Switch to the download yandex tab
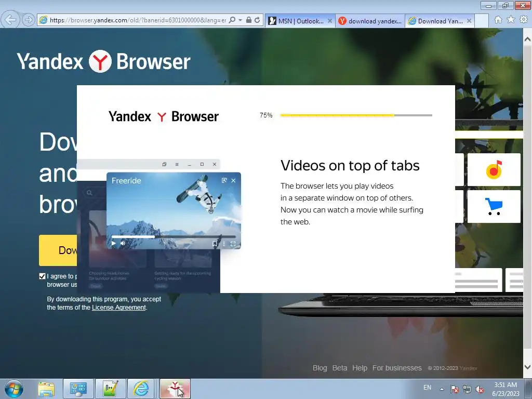 (370, 21)
